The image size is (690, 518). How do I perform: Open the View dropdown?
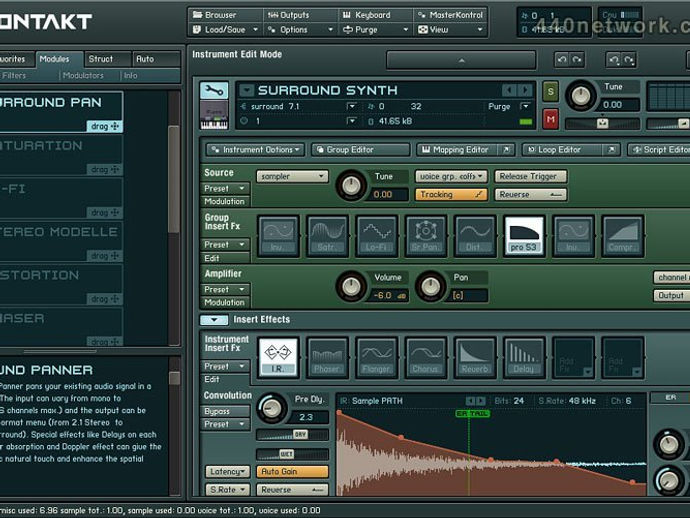pos(451,29)
